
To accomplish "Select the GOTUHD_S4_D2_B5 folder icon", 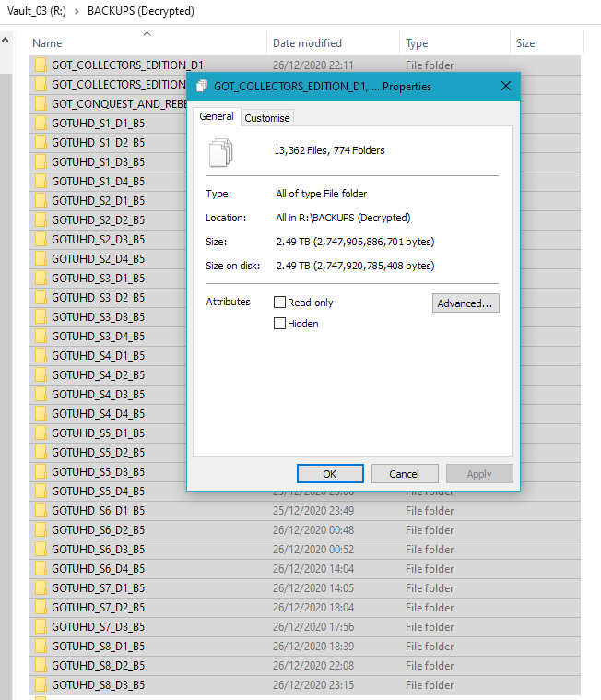I will (x=41, y=374).
